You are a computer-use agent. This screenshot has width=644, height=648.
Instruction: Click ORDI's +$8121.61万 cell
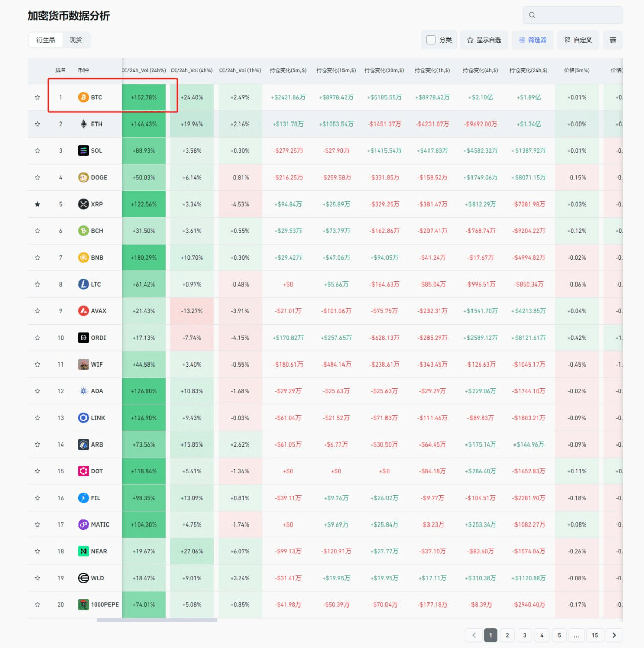pos(528,338)
